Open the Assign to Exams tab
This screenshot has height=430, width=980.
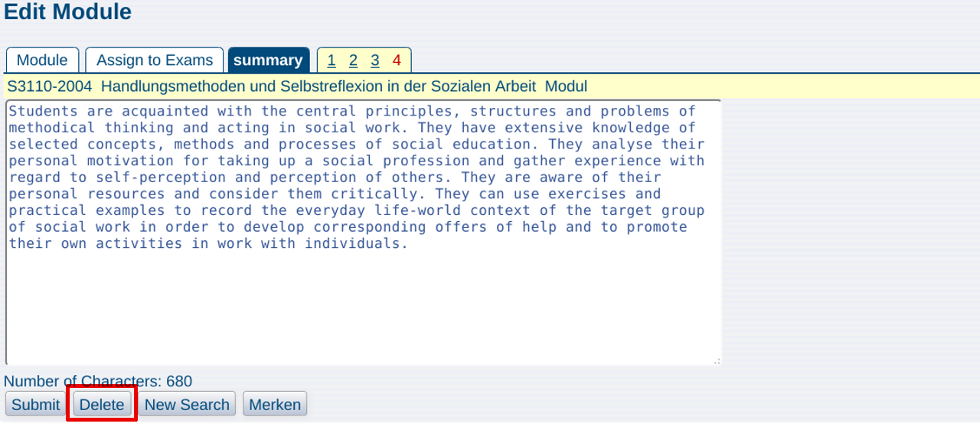click(x=154, y=60)
